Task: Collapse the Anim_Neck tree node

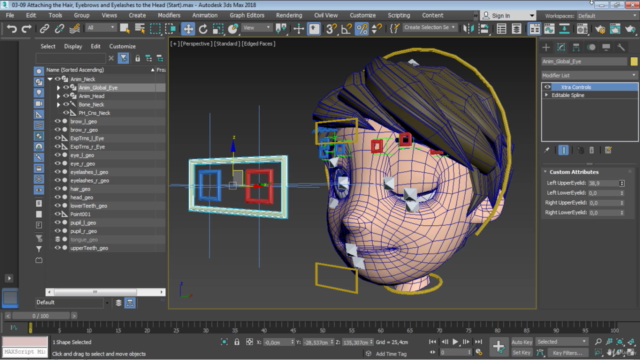Action: (50, 79)
